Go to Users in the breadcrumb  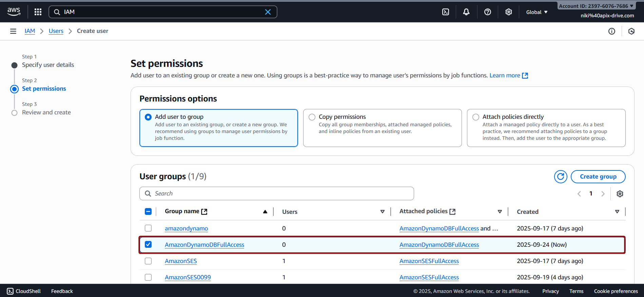coord(56,31)
